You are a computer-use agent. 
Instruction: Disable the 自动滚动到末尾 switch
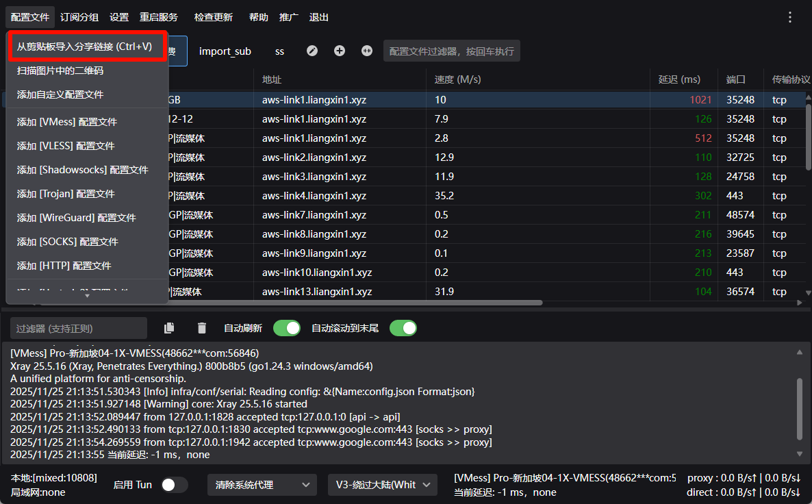point(403,328)
